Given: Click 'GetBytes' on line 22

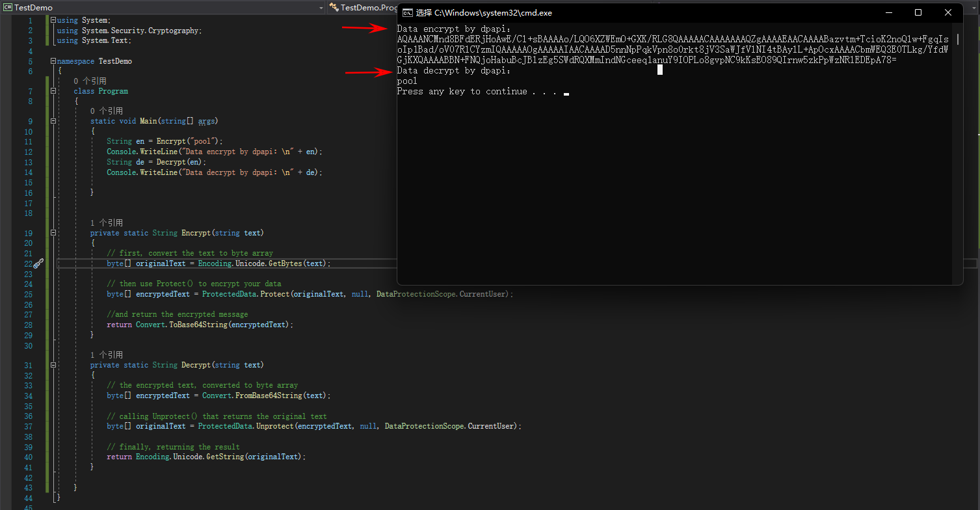Looking at the screenshot, I should click(x=285, y=263).
